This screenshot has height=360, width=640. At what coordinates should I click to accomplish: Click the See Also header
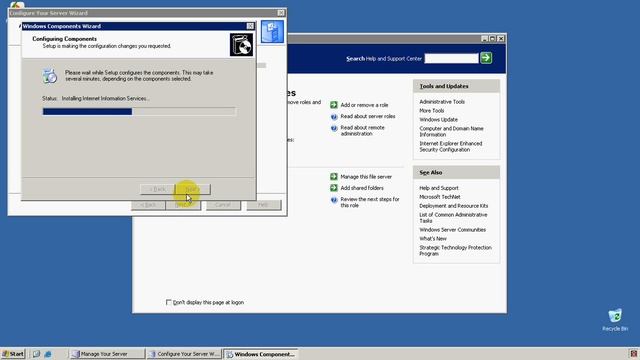[x=456, y=173]
